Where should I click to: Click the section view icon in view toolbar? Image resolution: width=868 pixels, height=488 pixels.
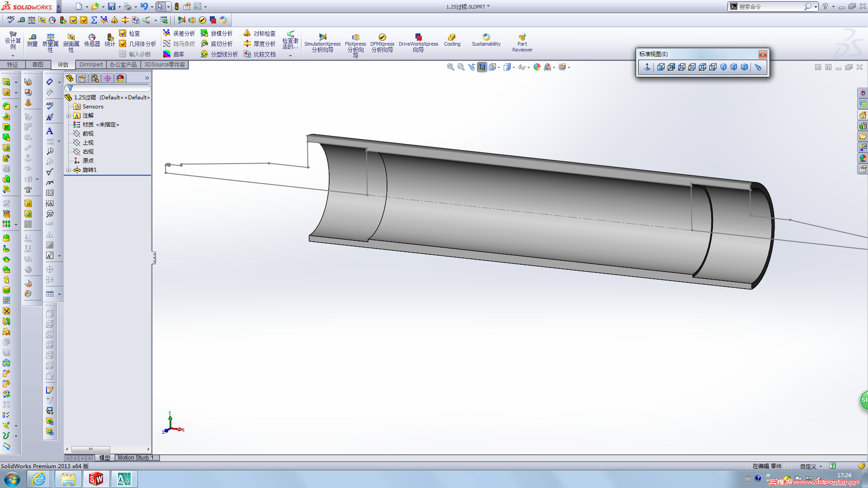point(482,67)
